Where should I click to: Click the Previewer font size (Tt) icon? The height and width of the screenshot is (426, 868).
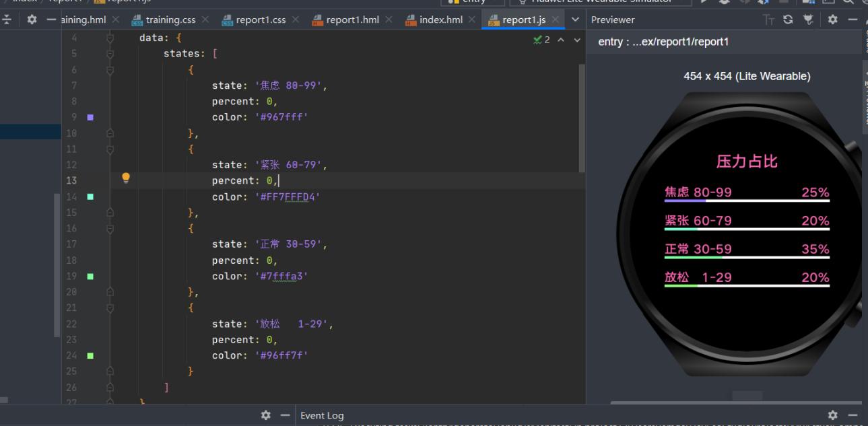[x=768, y=20]
